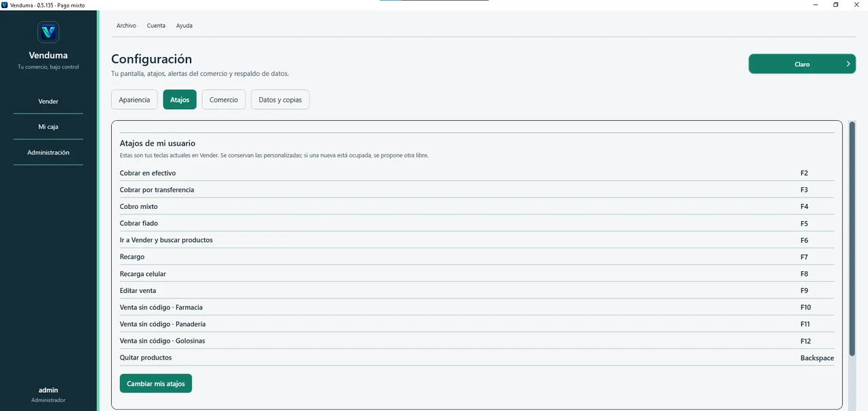Click the F2 shortcut key value
This screenshot has height=411, width=868.
click(x=804, y=173)
